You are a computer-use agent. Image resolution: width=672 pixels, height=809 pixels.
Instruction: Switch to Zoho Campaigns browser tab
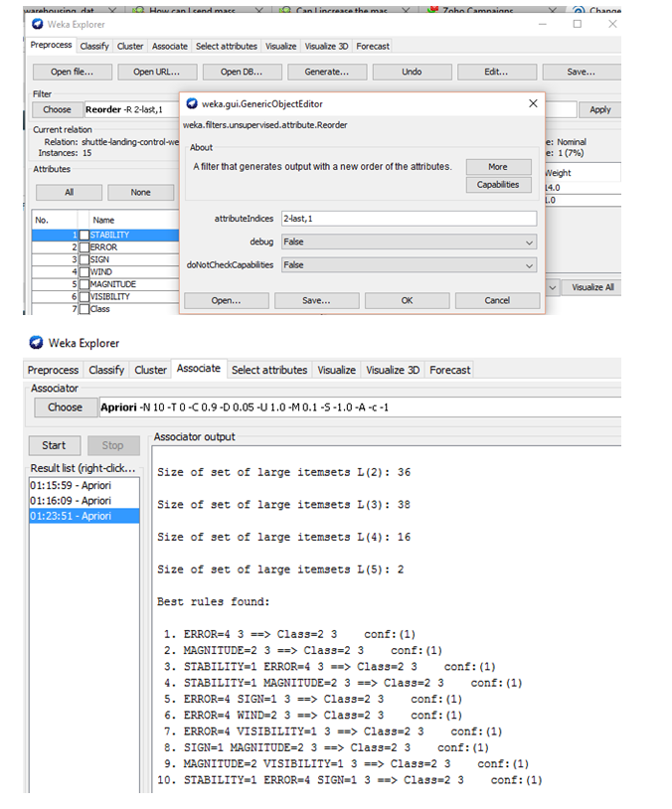coord(477,11)
